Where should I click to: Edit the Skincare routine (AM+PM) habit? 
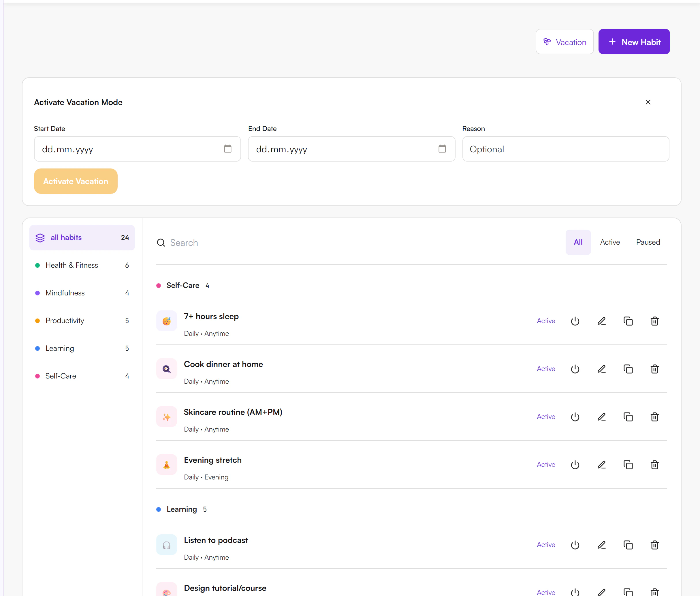[602, 417]
